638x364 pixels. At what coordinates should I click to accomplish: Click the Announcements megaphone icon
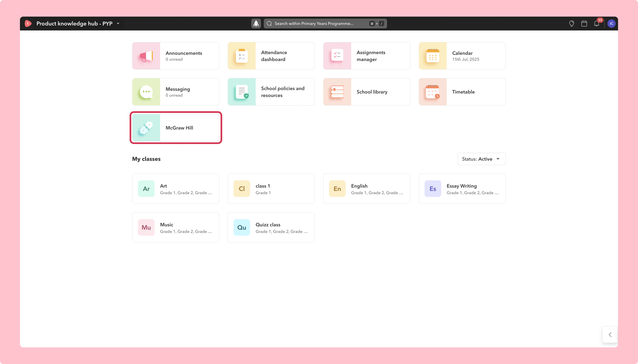coord(146,56)
